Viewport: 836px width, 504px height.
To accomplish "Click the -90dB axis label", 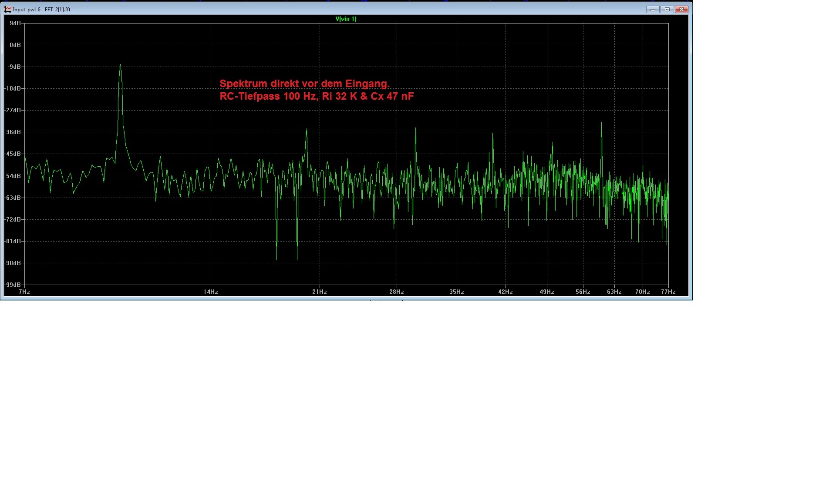I will point(13,263).
